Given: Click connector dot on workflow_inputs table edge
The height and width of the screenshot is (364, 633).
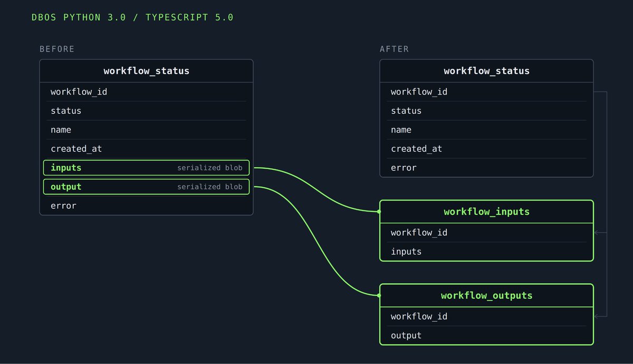Looking at the screenshot, I should click(x=379, y=212).
